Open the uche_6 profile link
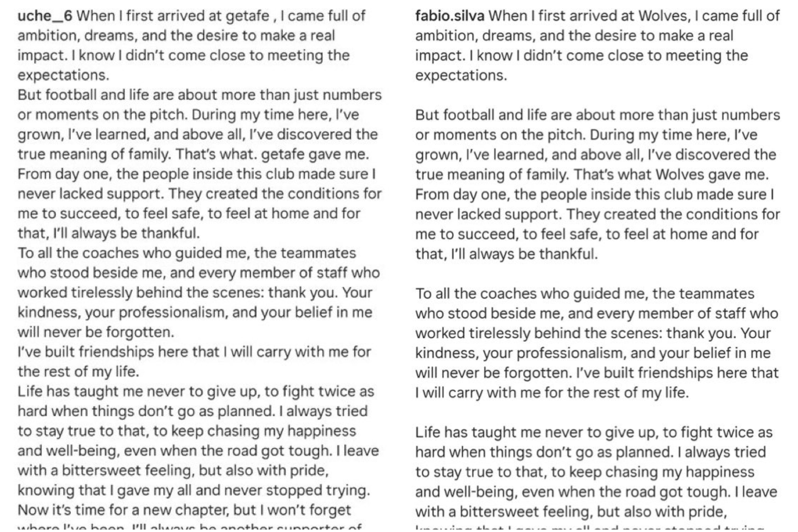This screenshot has height=532, width=798. (x=45, y=16)
